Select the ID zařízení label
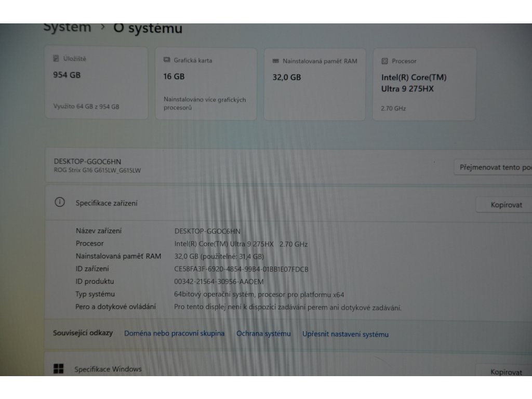 click(x=92, y=269)
